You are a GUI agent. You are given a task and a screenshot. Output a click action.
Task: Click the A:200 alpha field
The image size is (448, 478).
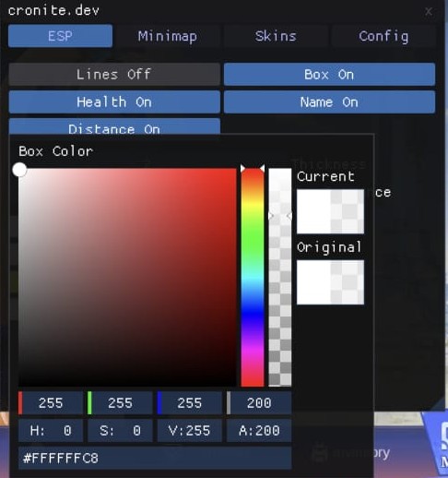[x=259, y=431]
